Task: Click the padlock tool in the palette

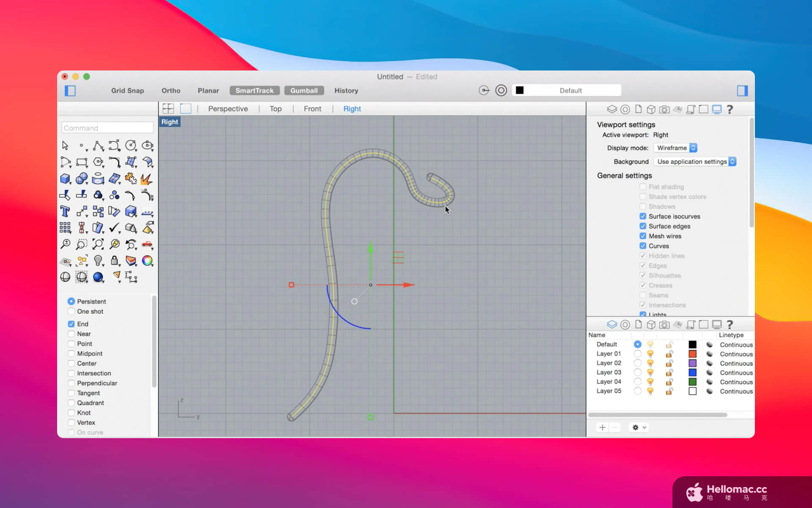Action: 115,260
